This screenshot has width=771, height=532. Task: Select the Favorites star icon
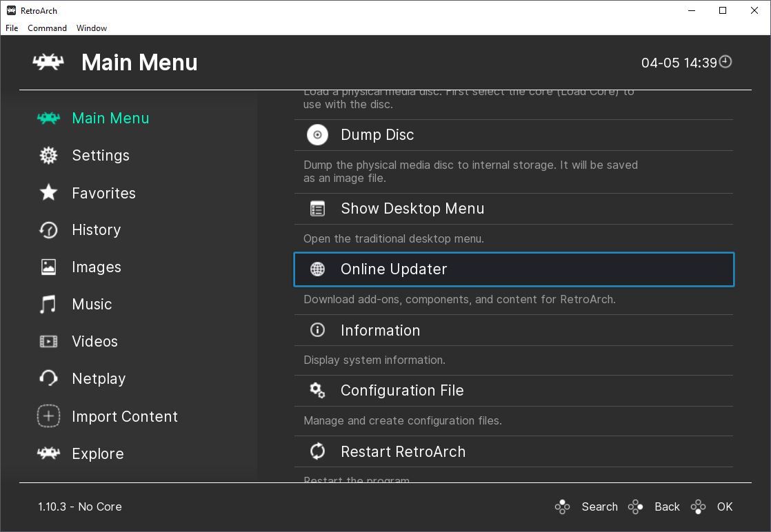[48, 193]
